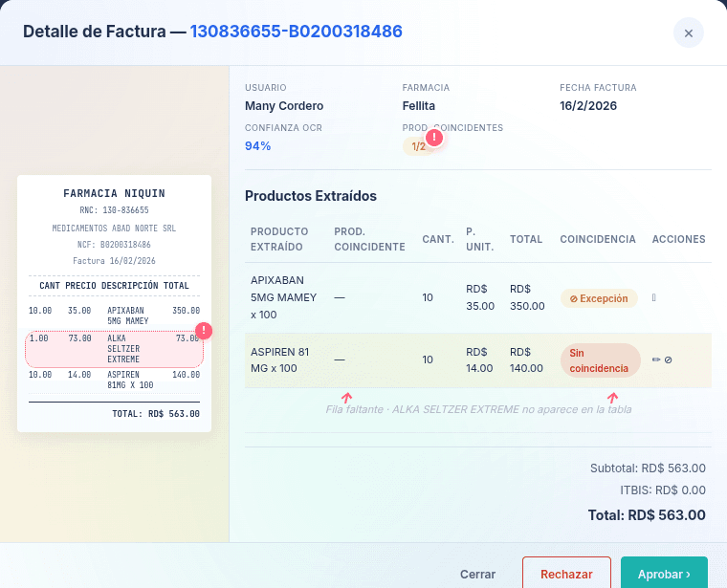The height and width of the screenshot is (588, 727).
Task: Click the APIXABAN 5MG MAMEY x 100 cell
Action: [284, 297]
